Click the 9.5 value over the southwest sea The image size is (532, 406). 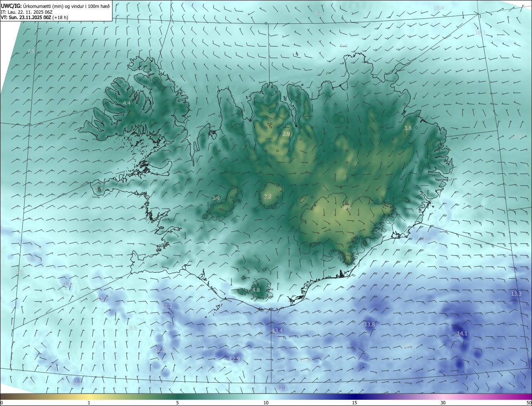click(133, 328)
